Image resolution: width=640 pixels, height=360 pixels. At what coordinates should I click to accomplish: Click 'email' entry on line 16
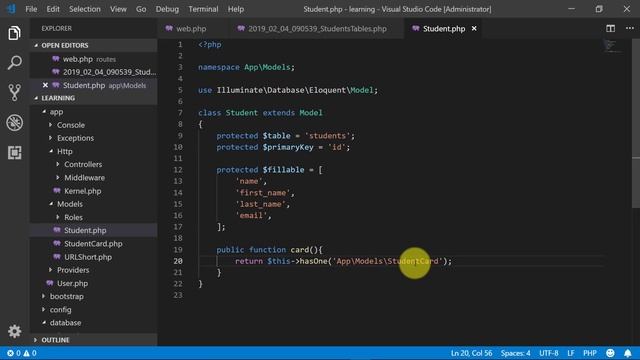pos(251,216)
